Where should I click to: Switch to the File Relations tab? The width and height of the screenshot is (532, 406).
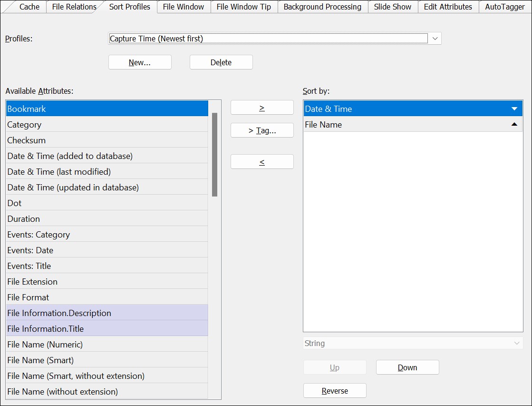(x=74, y=7)
